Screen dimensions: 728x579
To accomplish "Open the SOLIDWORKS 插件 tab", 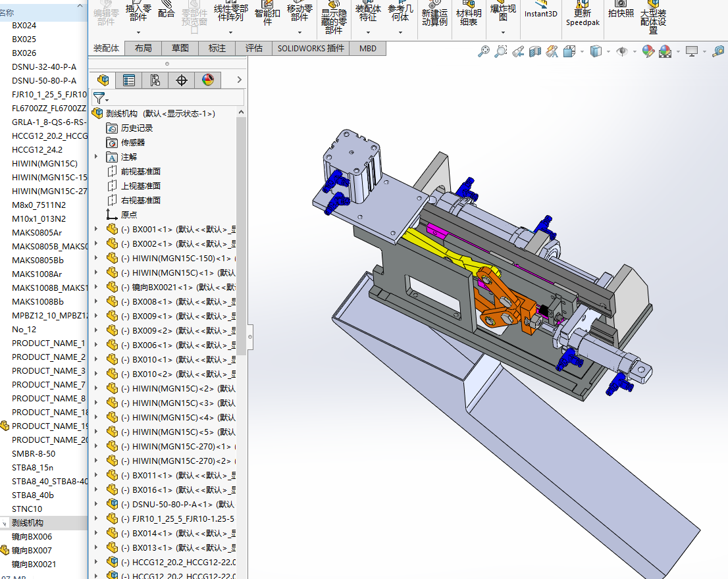I will [x=311, y=48].
